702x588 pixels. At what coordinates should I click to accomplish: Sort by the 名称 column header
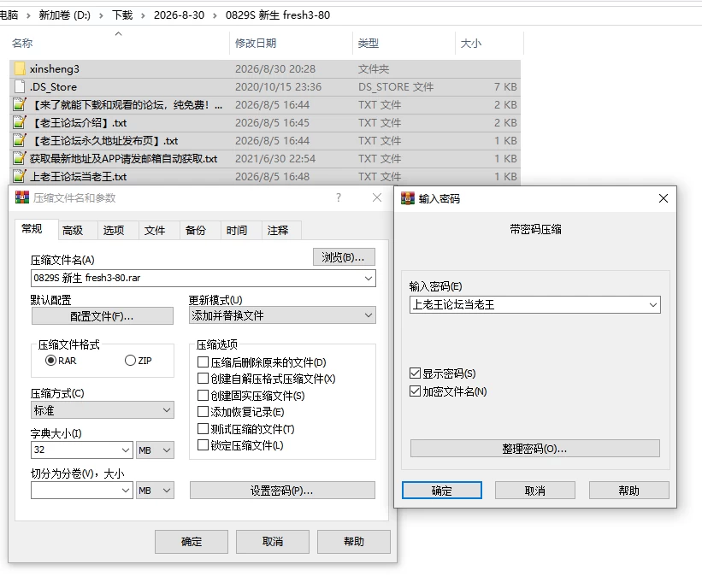point(22,44)
